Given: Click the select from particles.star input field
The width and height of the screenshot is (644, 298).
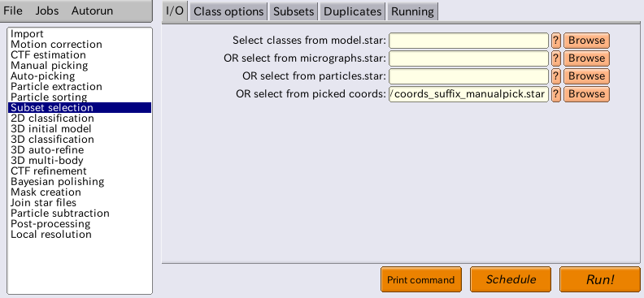Looking at the screenshot, I should 468,76.
